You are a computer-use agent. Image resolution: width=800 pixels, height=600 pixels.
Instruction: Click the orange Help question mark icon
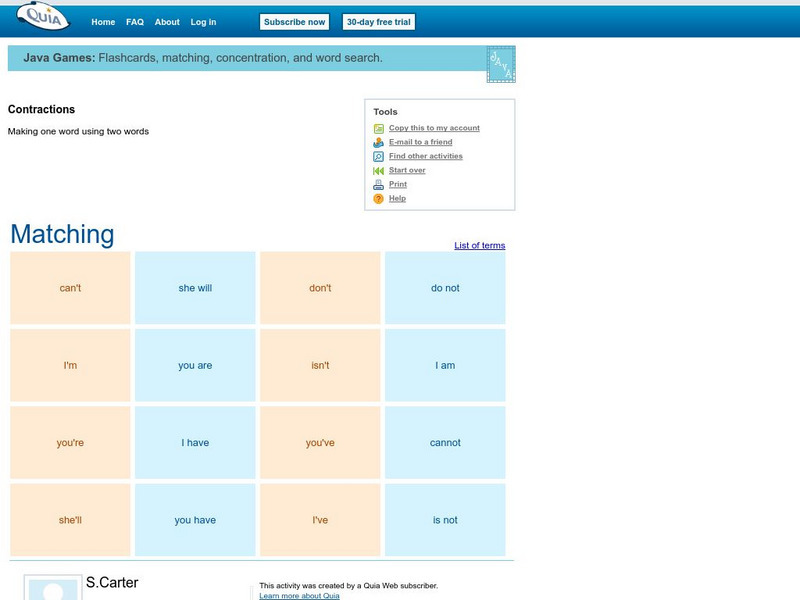(378, 198)
